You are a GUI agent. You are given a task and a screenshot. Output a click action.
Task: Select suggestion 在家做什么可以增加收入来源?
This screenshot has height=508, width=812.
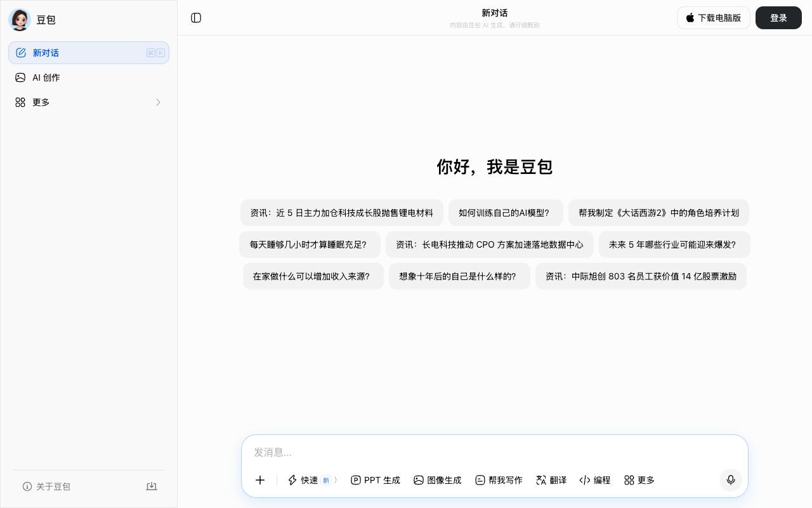pos(313,276)
